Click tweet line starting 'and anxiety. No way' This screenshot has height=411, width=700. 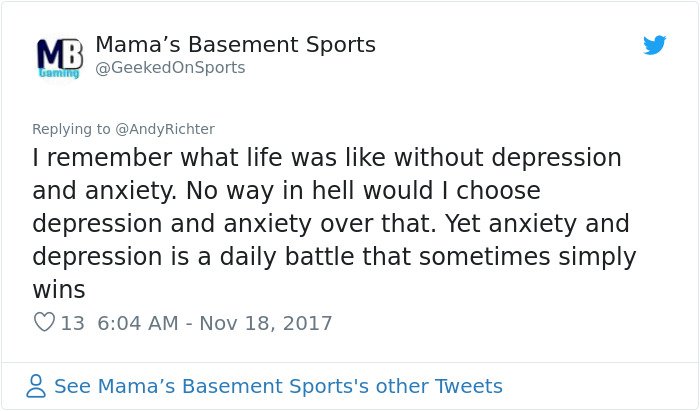(286, 191)
